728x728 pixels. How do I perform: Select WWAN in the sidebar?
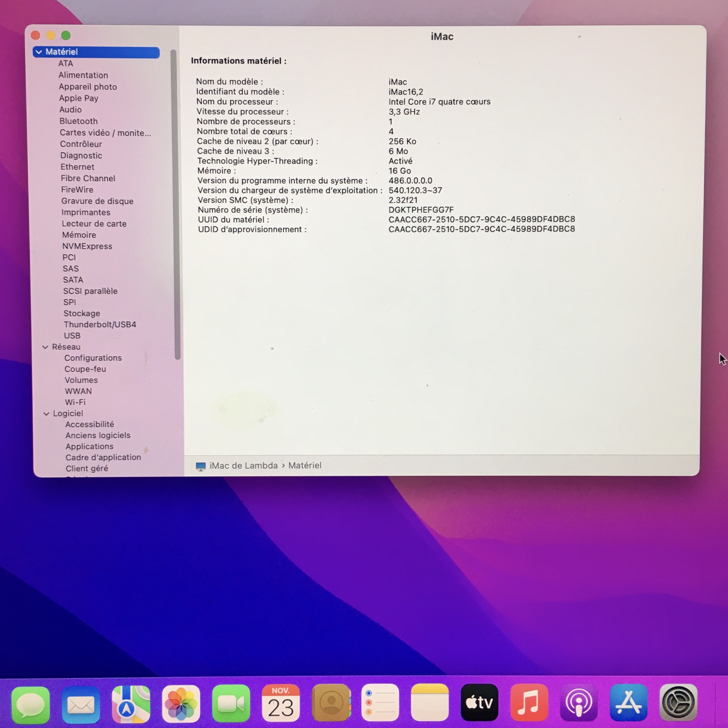[x=78, y=391]
